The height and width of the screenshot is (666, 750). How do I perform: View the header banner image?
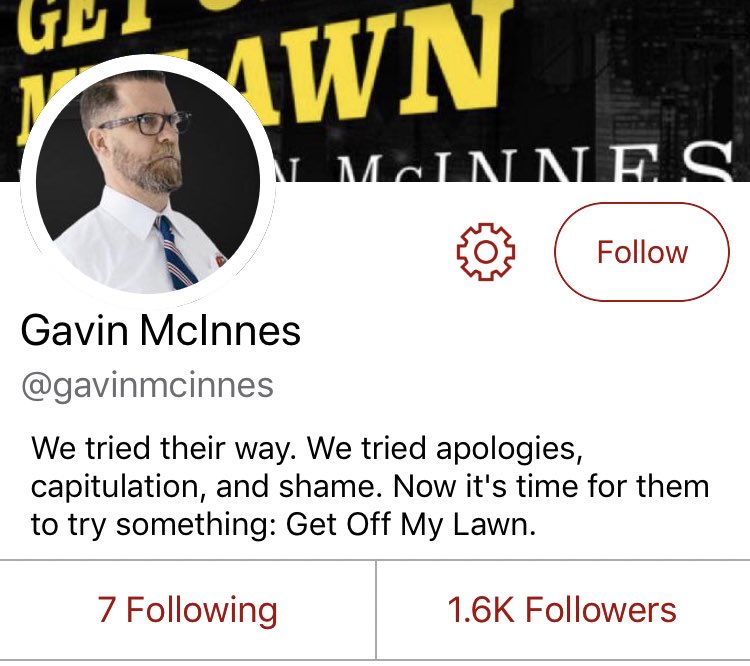(x=375, y=91)
